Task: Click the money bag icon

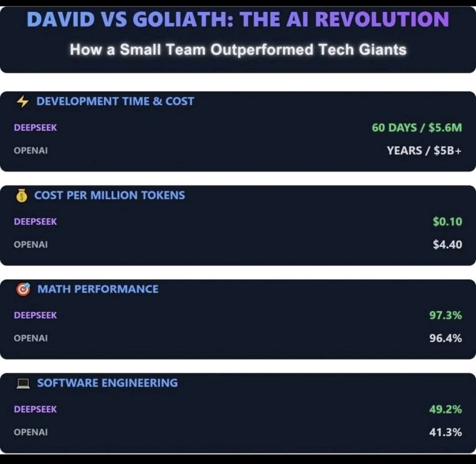Action: tap(21, 196)
